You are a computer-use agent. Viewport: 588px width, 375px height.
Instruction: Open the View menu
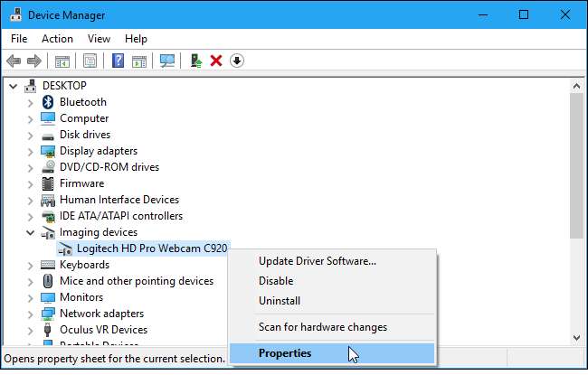pos(99,39)
